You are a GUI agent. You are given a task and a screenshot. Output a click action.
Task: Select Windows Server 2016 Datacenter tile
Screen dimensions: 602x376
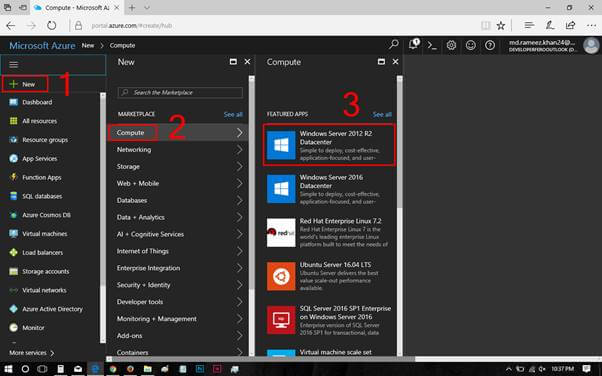tap(329, 189)
